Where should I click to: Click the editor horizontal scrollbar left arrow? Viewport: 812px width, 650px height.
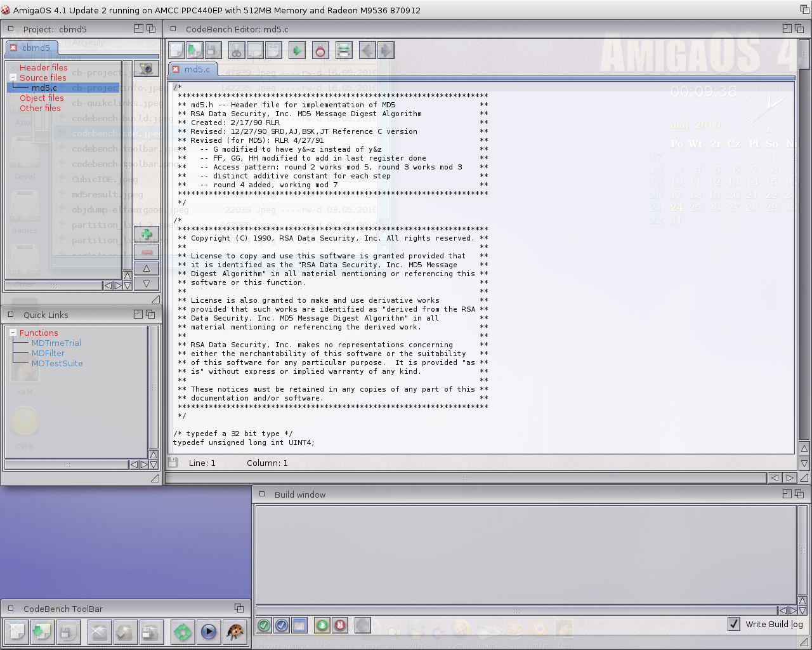point(775,477)
